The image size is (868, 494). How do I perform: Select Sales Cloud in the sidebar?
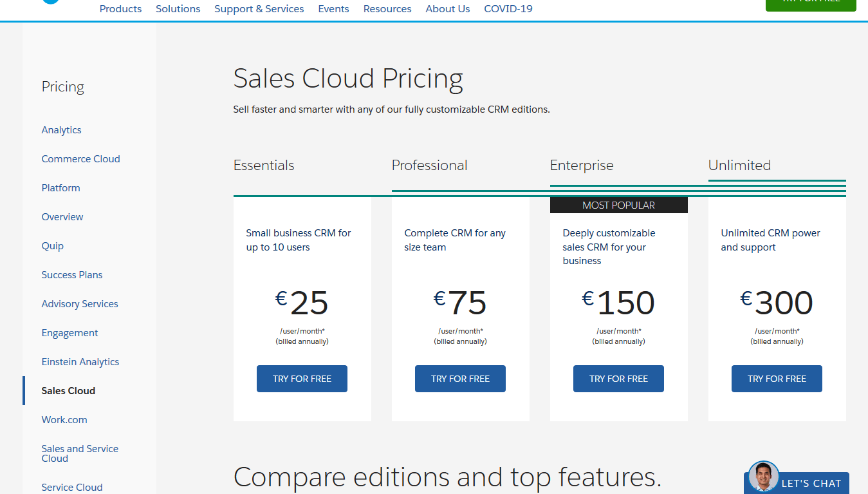(x=68, y=390)
